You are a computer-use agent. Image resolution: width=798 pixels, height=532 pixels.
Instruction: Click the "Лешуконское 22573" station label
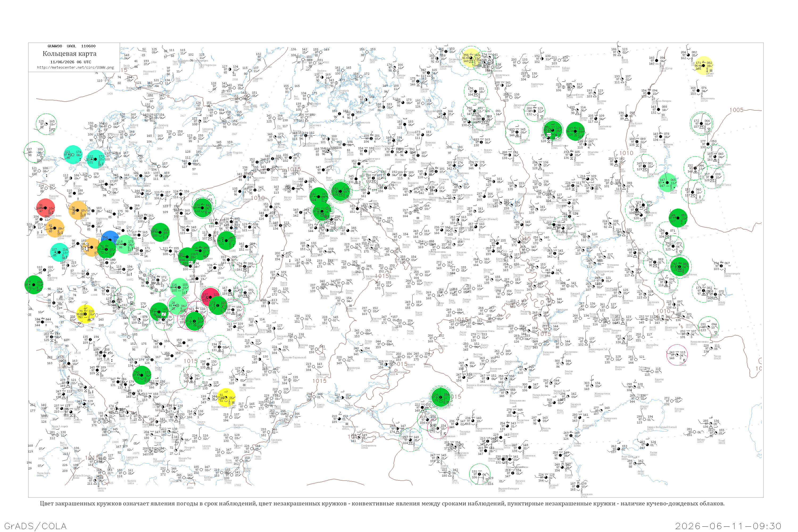[x=552, y=68]
